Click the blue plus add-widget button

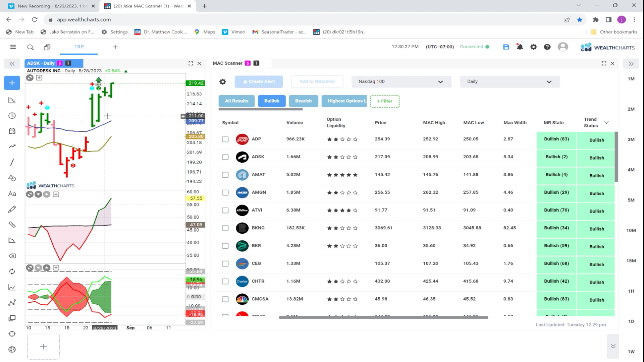pyautogui.click(x=12, y=83)
